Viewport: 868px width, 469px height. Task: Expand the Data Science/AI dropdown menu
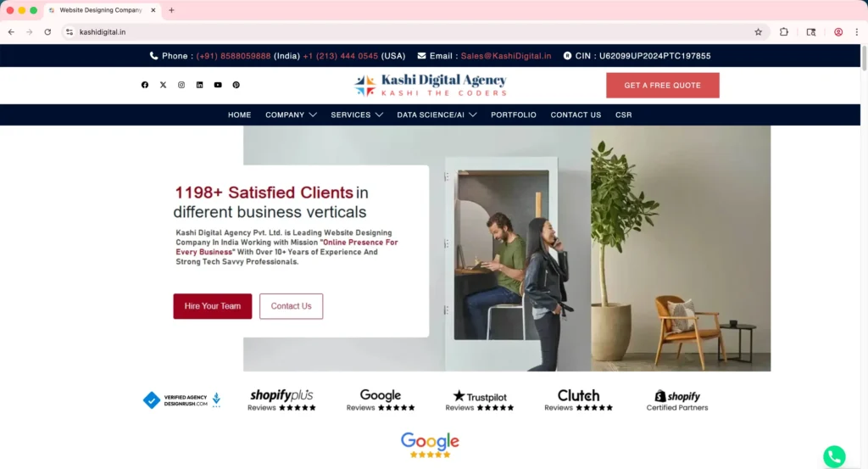pyautogui.click(x=437, y=114)
